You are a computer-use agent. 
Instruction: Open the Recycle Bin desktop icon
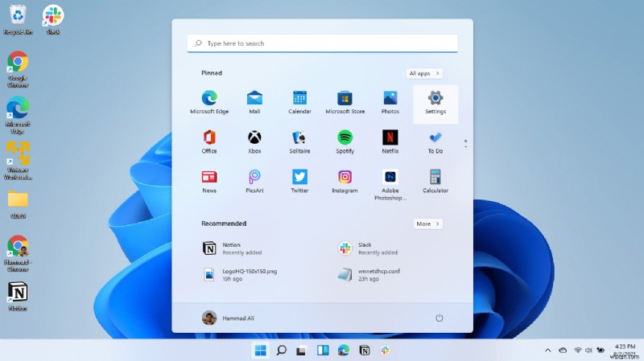point(18,19)
